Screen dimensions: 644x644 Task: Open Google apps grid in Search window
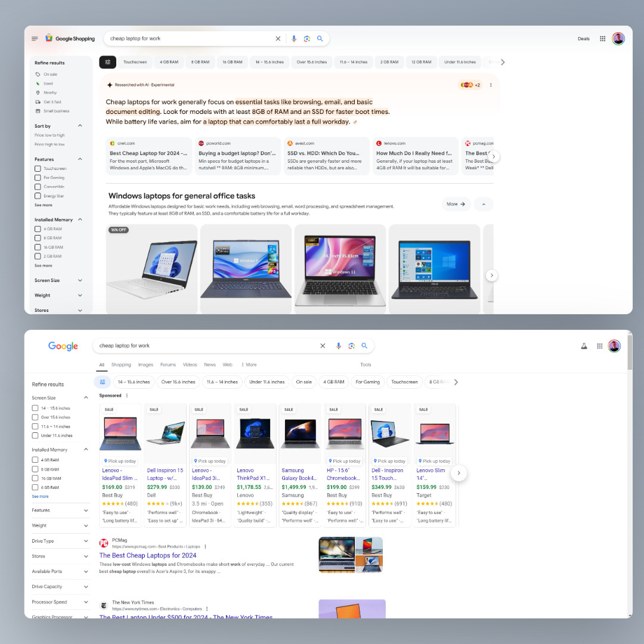click(600, 346)
